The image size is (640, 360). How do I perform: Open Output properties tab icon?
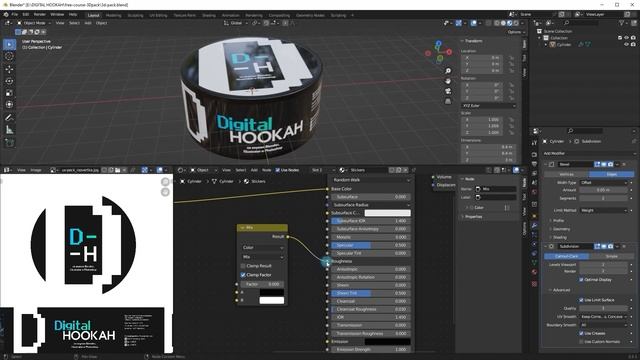pyautogui.click(x=534, y=164)
